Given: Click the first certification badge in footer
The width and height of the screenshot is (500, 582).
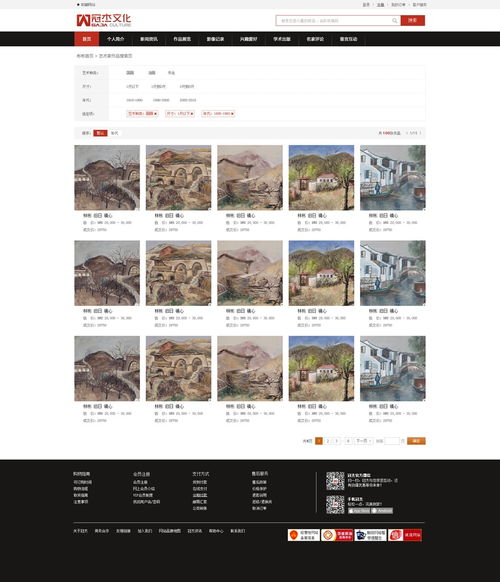Looking at the screenshot, I should (304, 535).
